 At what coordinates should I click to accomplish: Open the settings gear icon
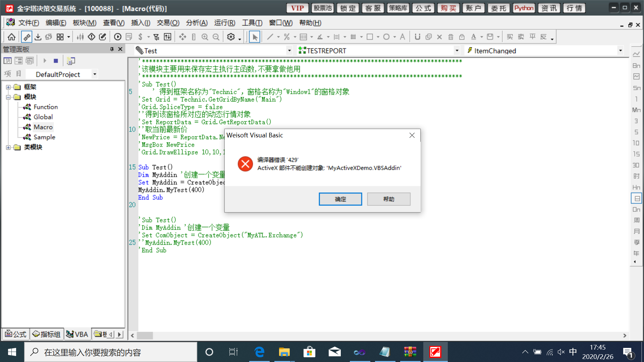[231, 37]
